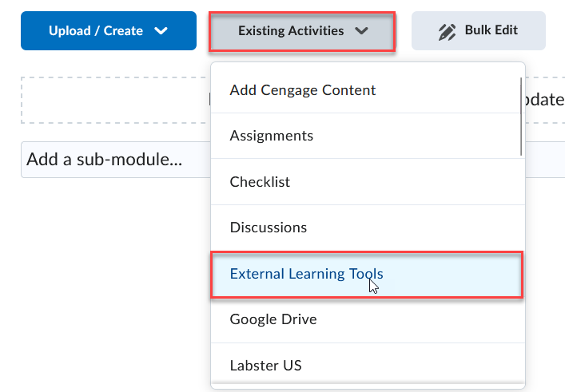
Task: Click the dropdown menu's vertical scrollbar thumb
Action: [522, 116]
